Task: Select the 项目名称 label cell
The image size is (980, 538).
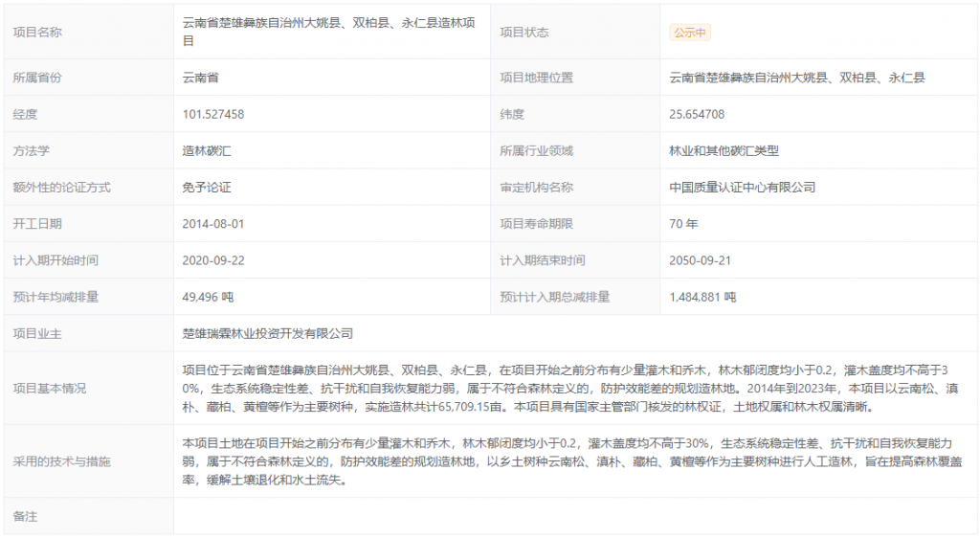Action: [37, 33]
